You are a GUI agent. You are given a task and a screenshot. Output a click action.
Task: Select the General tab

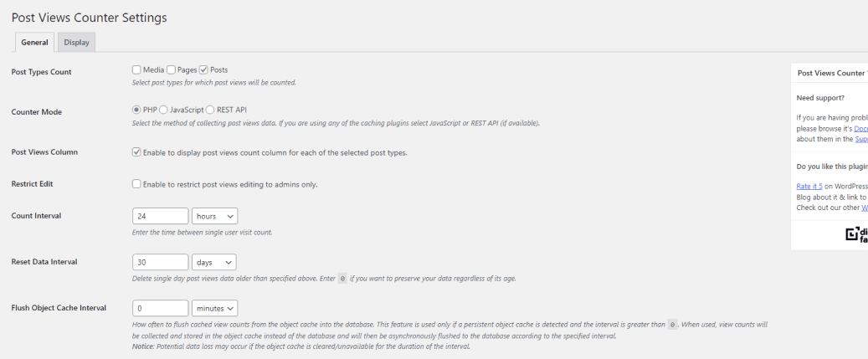click(34, 42)
